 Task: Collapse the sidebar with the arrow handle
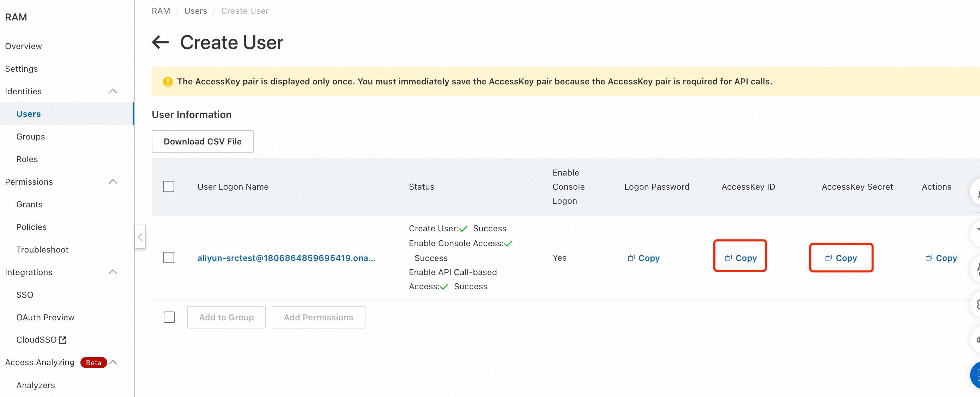pos(140,237)
